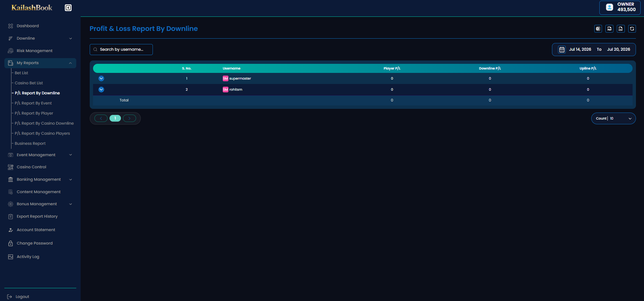Click the Change Password lock icon
The height and width of the screenshot is (301, 644).
pyautogui.click(x=10, y=243)
